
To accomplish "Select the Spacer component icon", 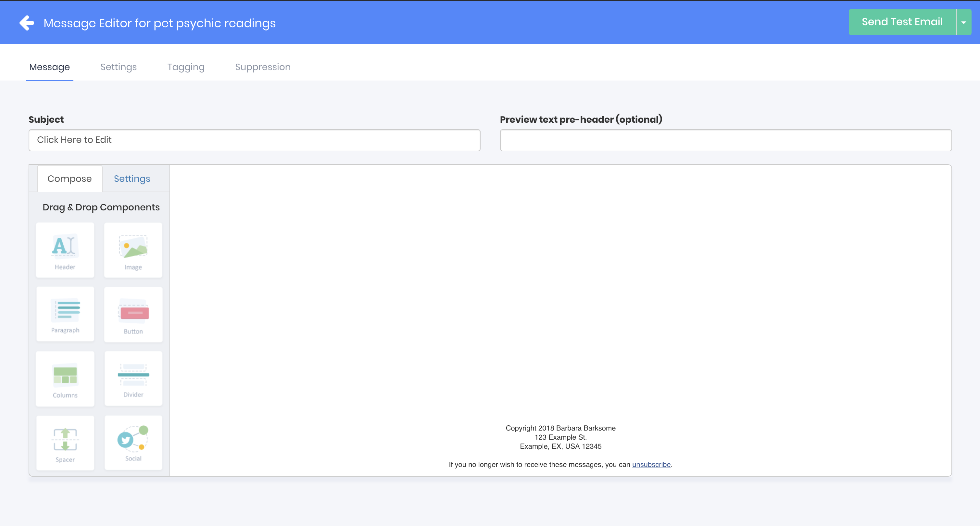I will pos(65,443).
